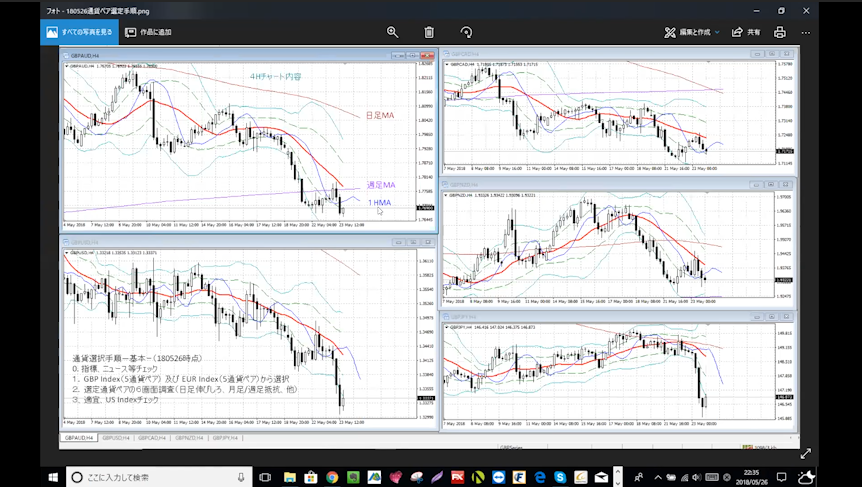Open Microsoft Store from the taskbar
This screenshot has height=487, width=862.
311,477
